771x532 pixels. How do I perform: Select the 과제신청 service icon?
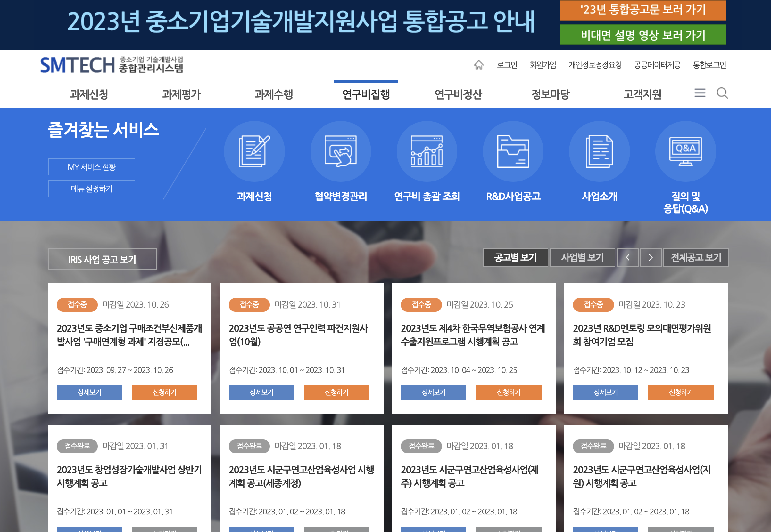pos(254,152)
